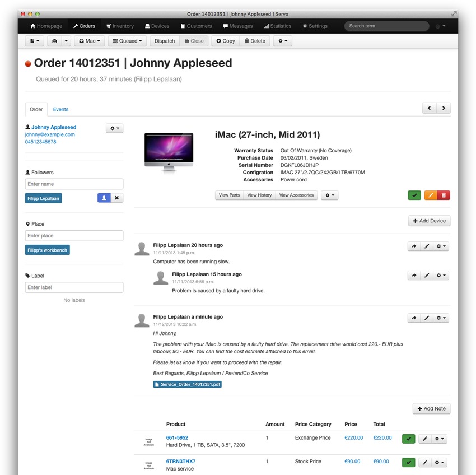Click the View Accessories button

coord(296,195)
